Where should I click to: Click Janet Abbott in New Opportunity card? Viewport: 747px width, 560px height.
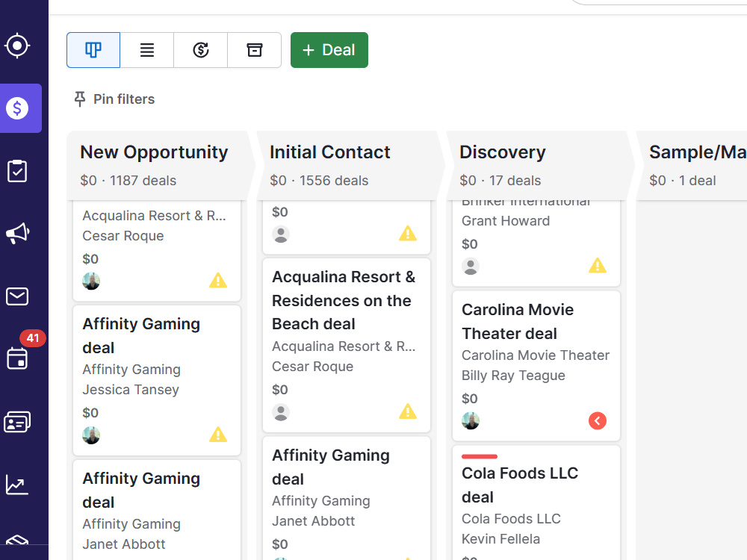124,544
